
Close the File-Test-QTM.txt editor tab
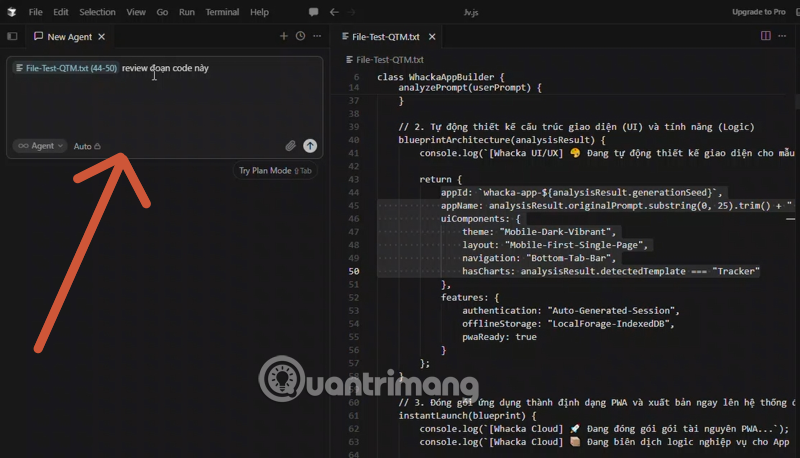tap(432, 37)
